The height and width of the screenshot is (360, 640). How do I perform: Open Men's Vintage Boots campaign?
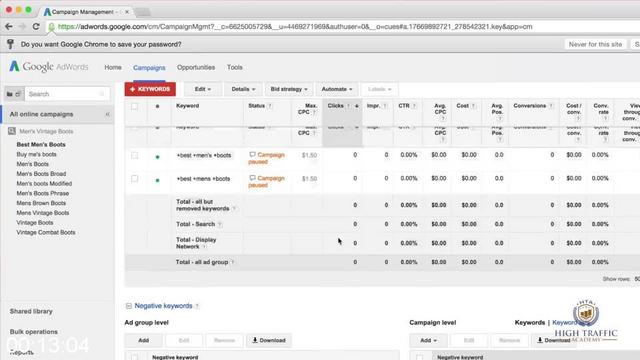[46, 131]
